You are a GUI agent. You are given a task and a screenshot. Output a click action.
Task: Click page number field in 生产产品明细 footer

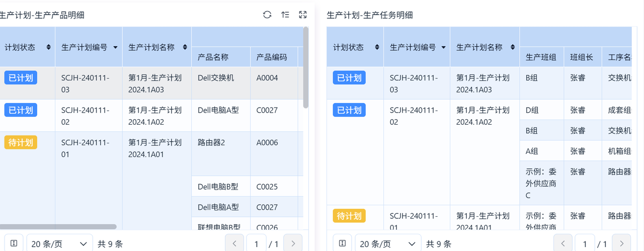click(257, 243)
